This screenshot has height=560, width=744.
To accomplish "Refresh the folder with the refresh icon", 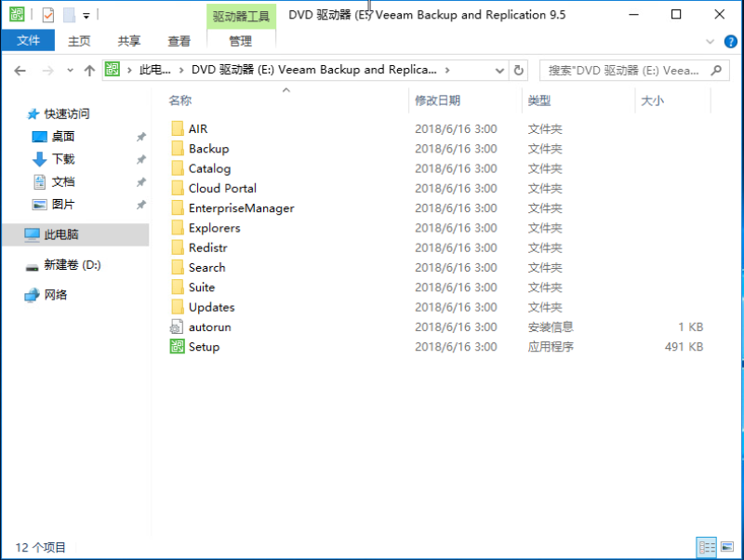I will 519,71.
